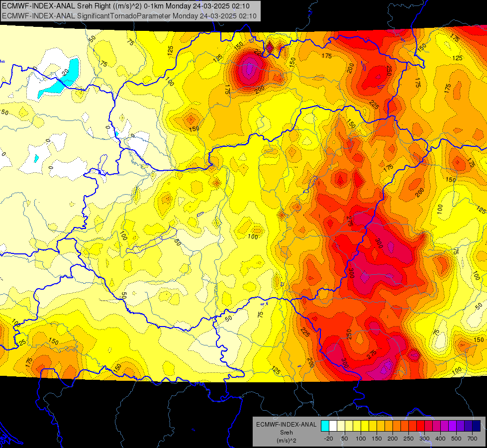487x448 pixels.
Task: Click the '700' legend scale label
Action: pos(473,439)
